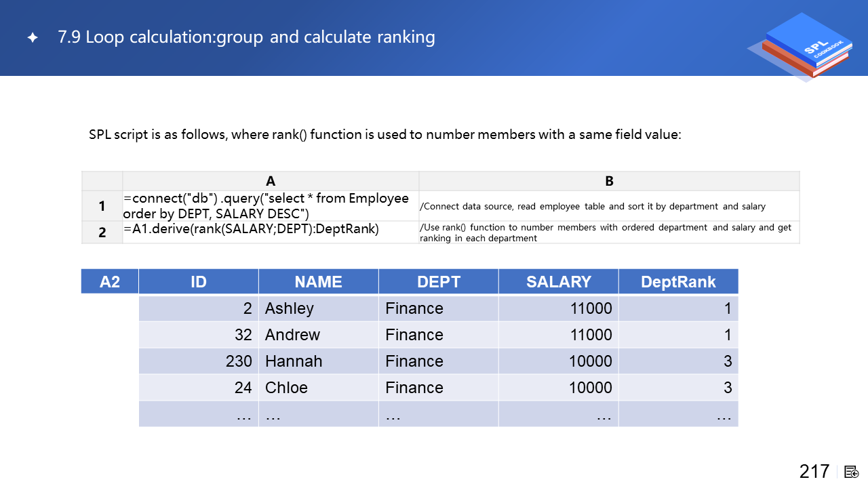The width and height of the screenshot is (868, 488).
Task: Click the A1.derive rank formula cell
Action: click(x=271, y=230)
